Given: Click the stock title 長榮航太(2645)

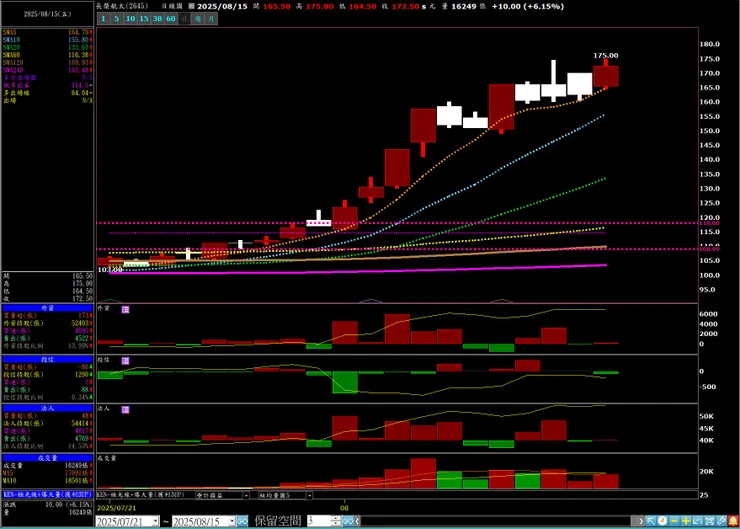Looking at the screenshot, I should (122, 6).
